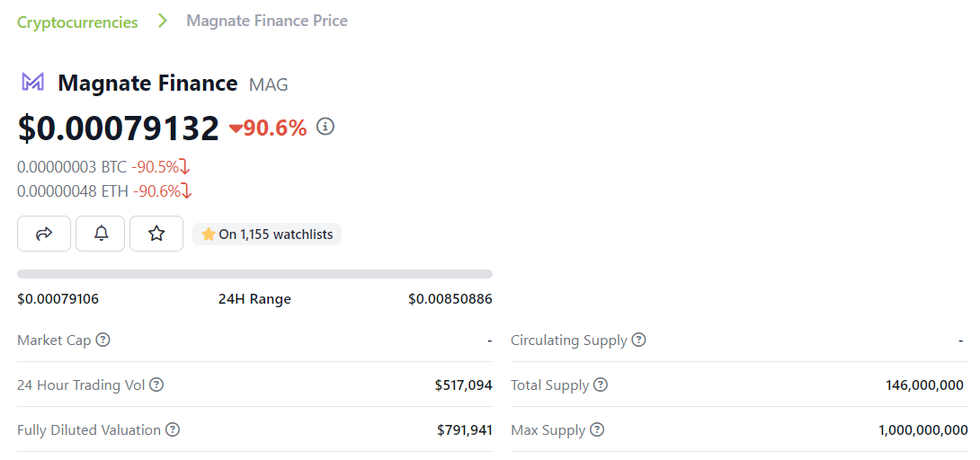
Task: Click the price change info icon
Action: (325, 127)
